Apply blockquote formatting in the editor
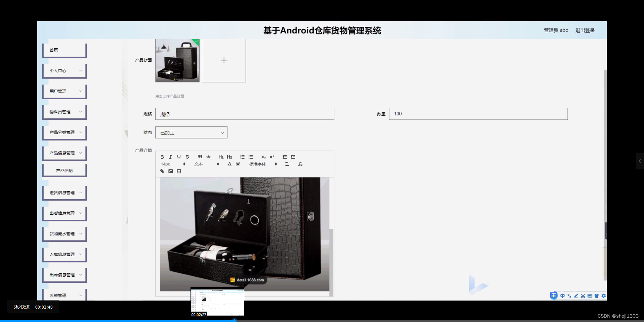The image size is (644, 322). 200,157
